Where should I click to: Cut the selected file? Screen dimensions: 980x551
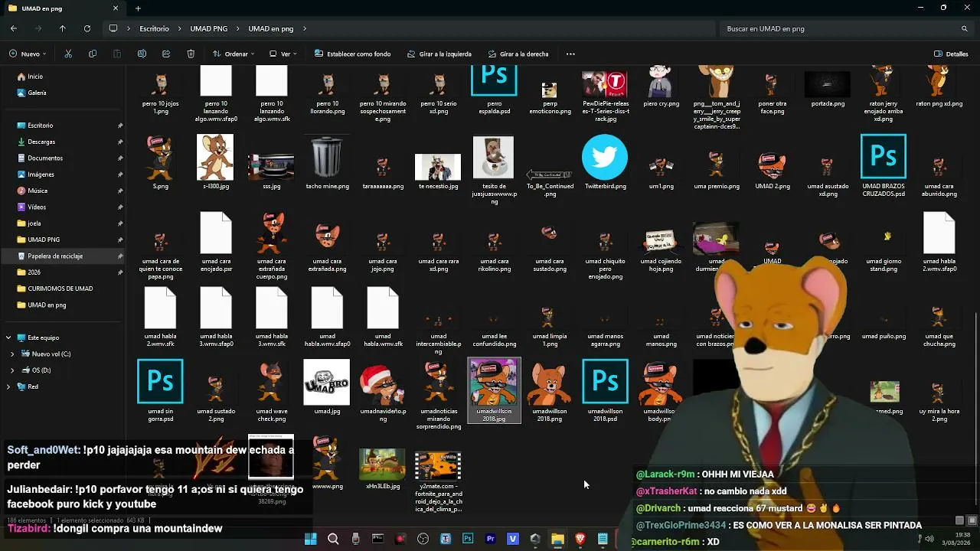click(x=68, y=54)
